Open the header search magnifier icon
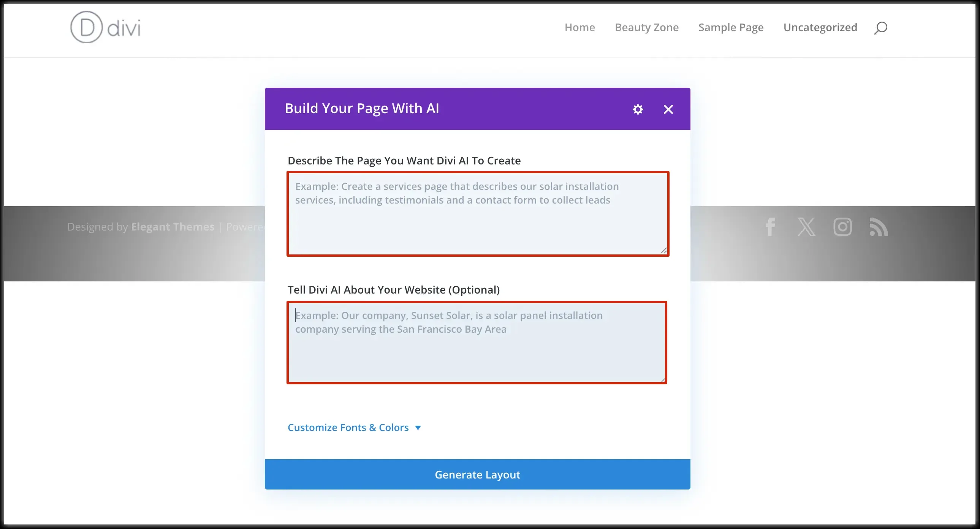Screen dimensions: 980x529 (x=880, y=28)
